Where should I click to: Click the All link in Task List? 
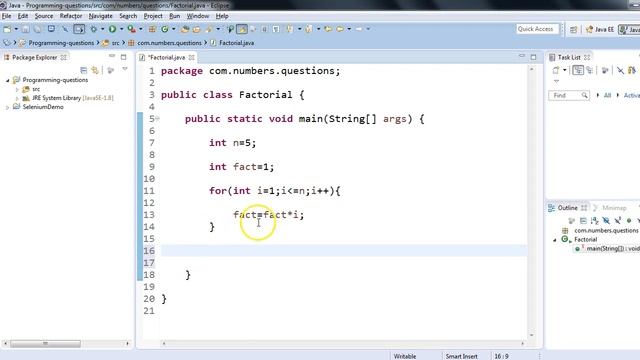click(607, 96)
